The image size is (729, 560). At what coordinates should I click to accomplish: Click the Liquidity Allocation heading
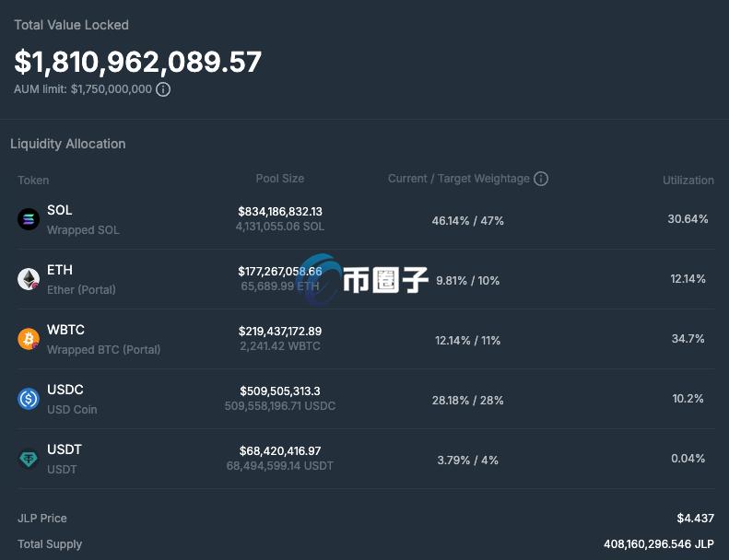point(68,144)
